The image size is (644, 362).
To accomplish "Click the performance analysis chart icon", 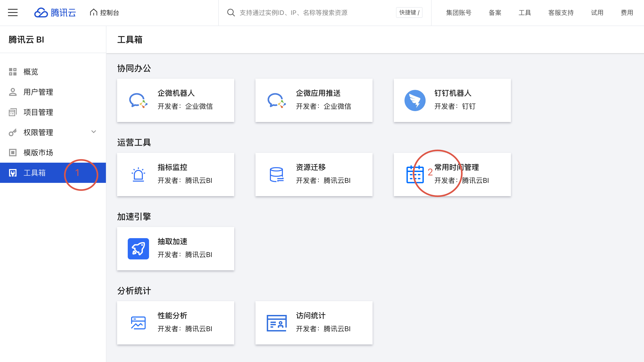I will pos(138,323).
